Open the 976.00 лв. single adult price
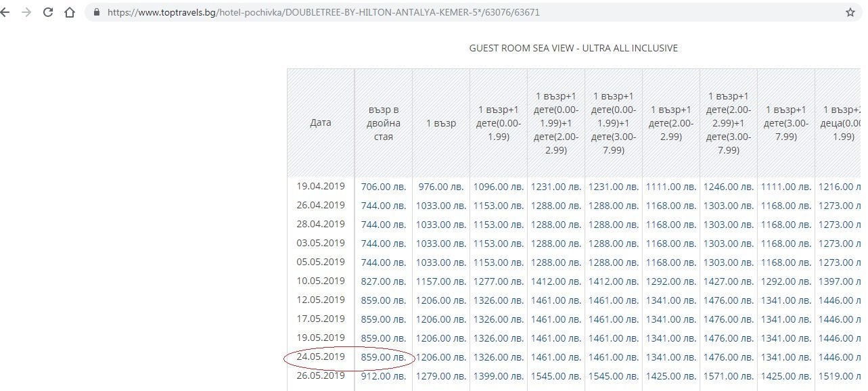The image size is (868, 391). coord(442,187)
